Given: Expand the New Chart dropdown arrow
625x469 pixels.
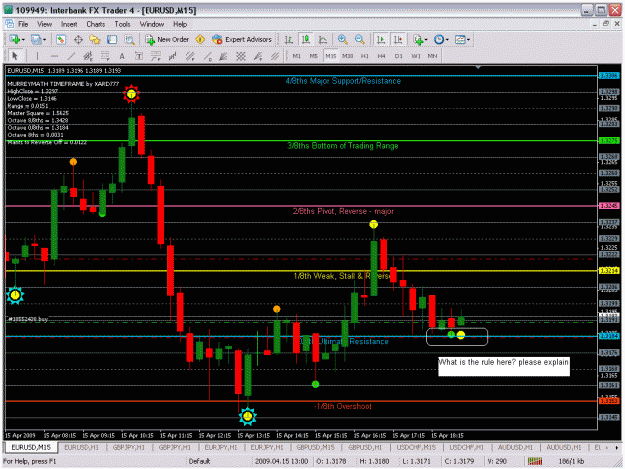Looking at the screenshot, I should (x=24, y=39).
